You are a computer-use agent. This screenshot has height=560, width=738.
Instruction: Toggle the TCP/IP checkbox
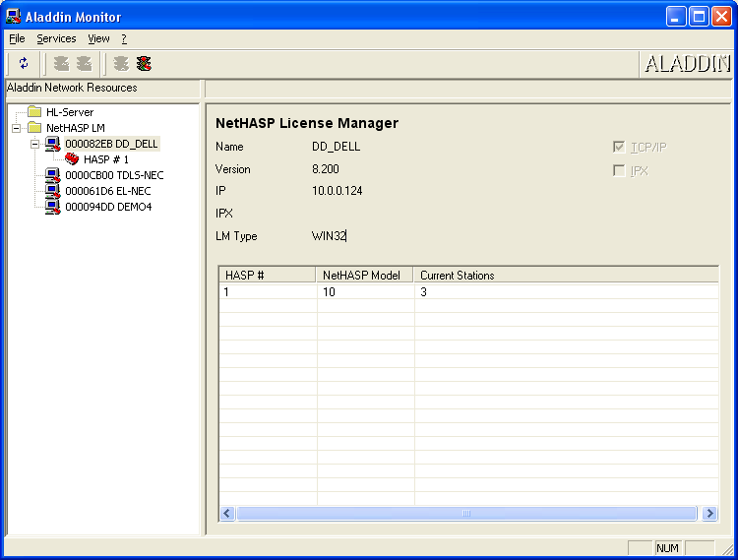tap(619, 147)
